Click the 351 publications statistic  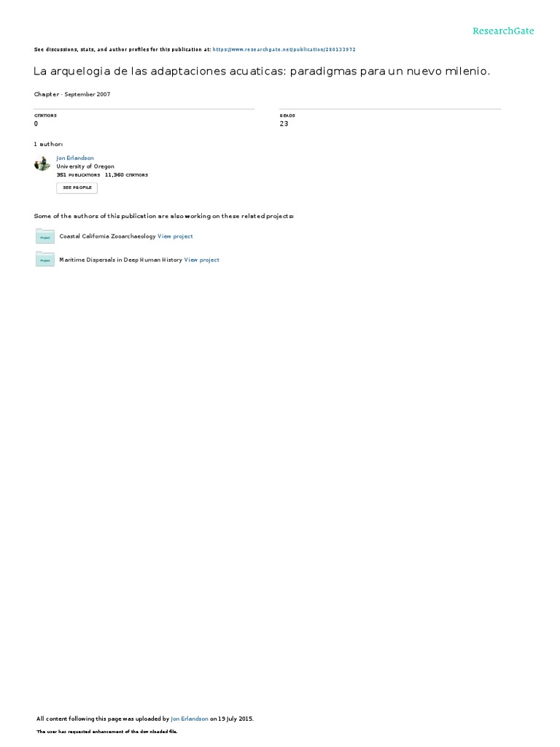click(78, 175)
